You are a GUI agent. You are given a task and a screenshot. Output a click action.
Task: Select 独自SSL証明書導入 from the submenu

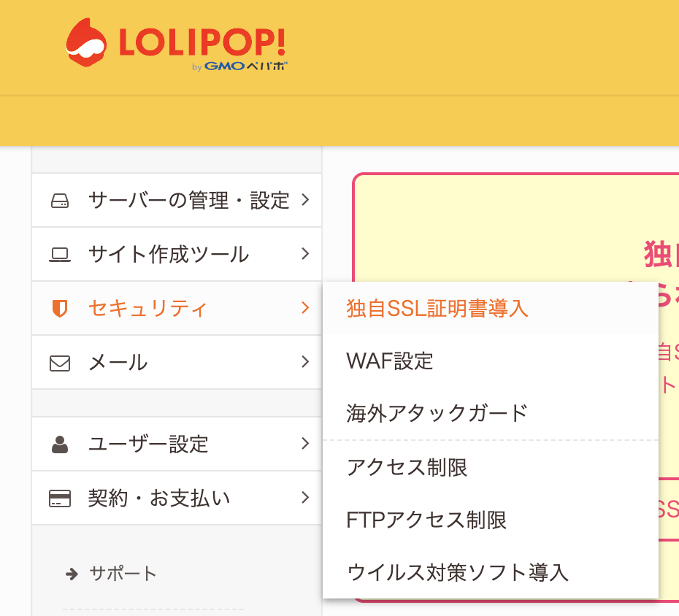click(x=437, y=309)
